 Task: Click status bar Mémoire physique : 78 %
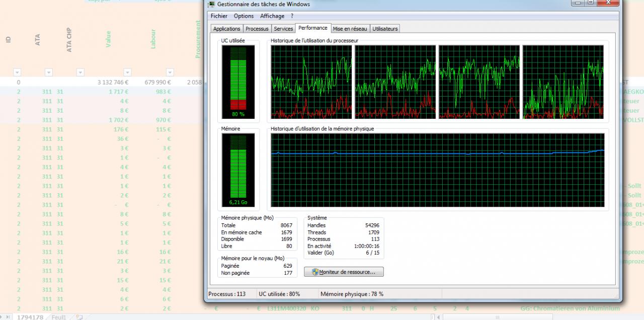pyautogui.click(x=352, y=294)
